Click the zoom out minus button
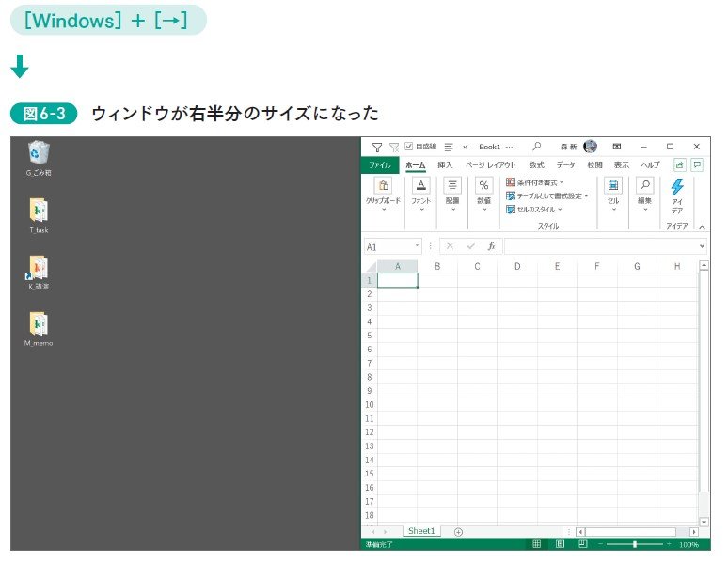Viewport: 728px width, 562px height. tap(600, 544)
